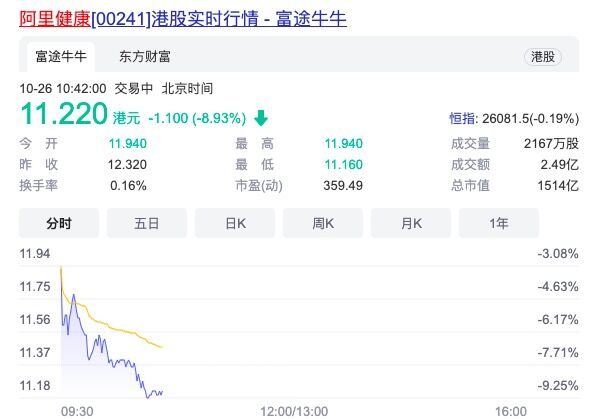Click the 市盈(动) label
The height and width of the screenshot is (419, 598).
(259, 186)
